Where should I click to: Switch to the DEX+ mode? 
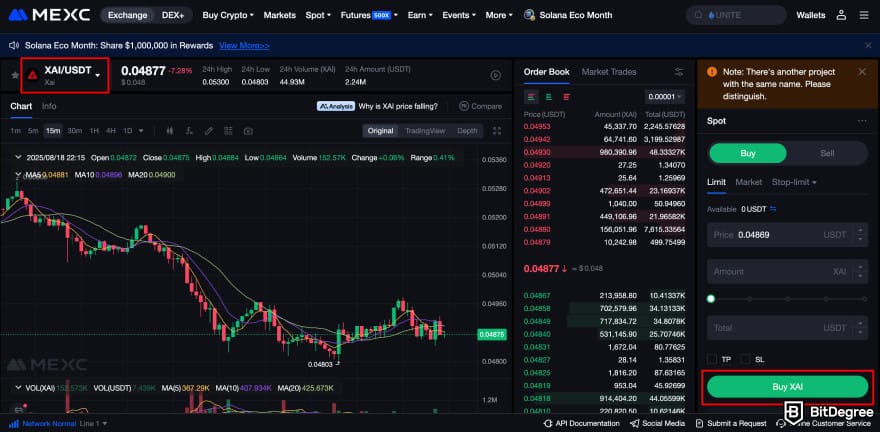point(173,15)
